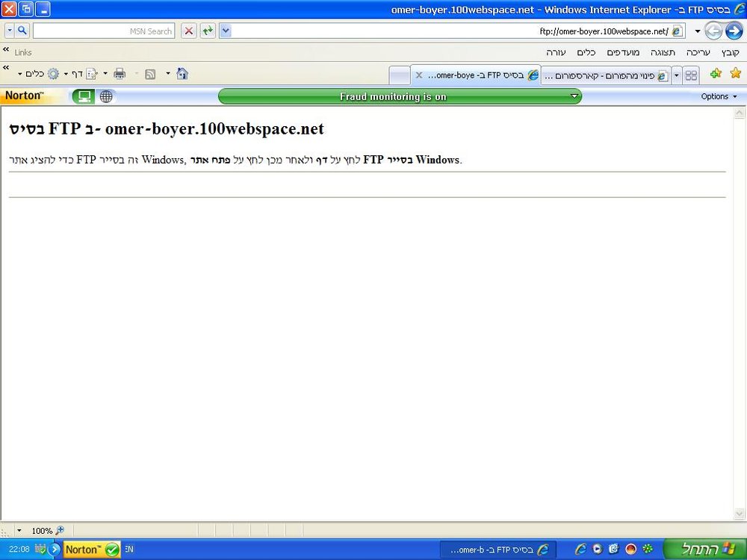This screenshot has height=560, width=747.
Task: Open the מועדפים (Favorites) menu
Action: click(x=623, y=52)
